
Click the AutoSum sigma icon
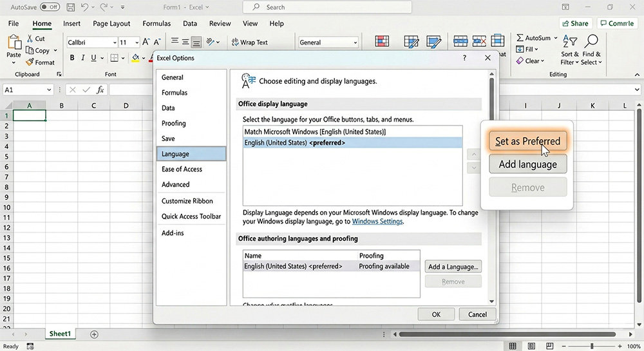520,38
